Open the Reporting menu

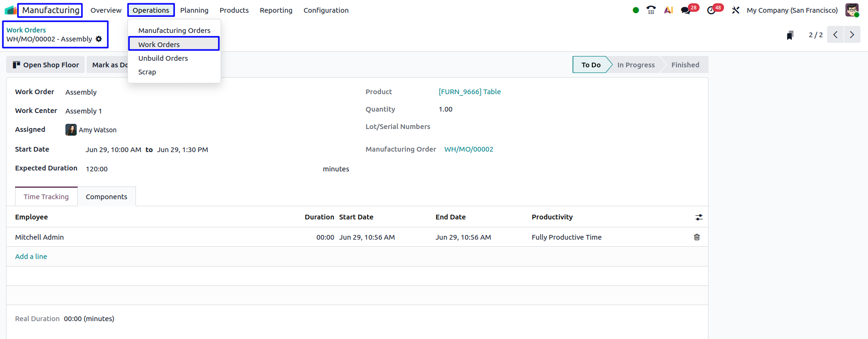coord(276,10)
